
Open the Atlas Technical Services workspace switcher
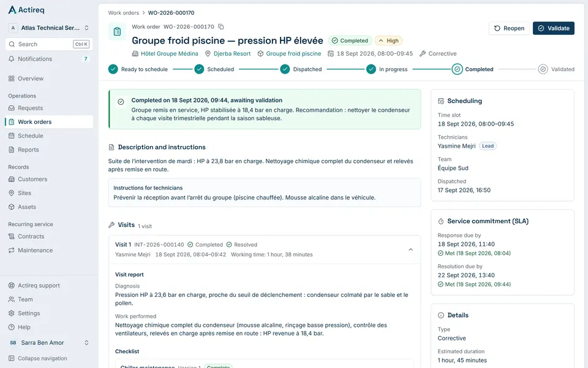coord(49,28)
